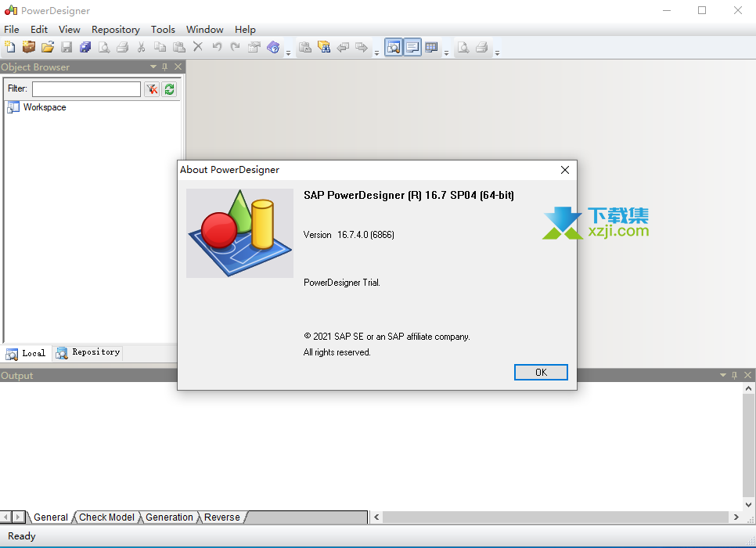Select the Reverse output tab

pos(221,517)
